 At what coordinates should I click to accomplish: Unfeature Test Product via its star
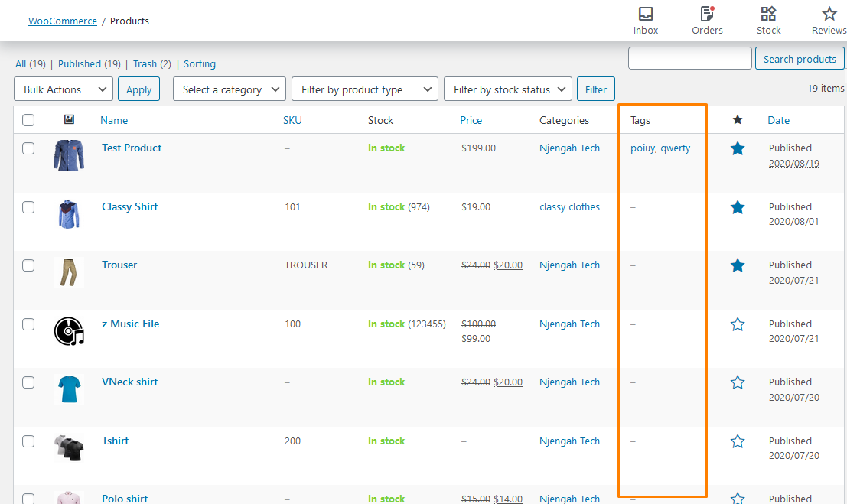click(738, 148)
